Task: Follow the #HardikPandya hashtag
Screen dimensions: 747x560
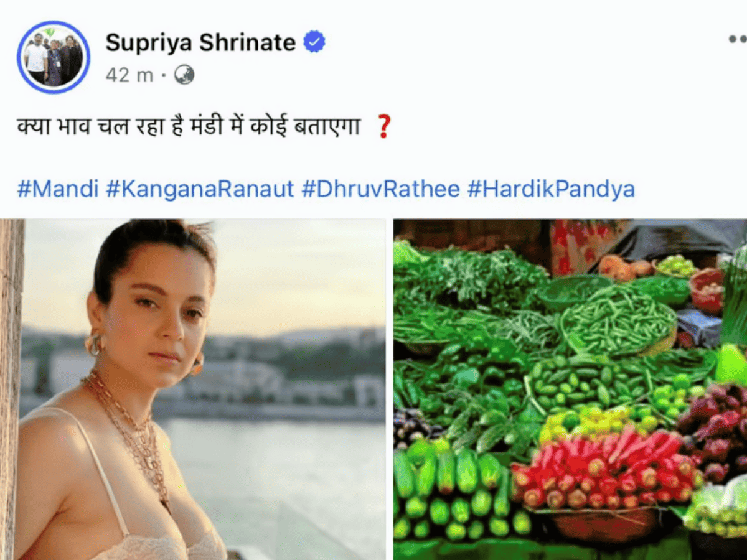Action: pos(551,189)
